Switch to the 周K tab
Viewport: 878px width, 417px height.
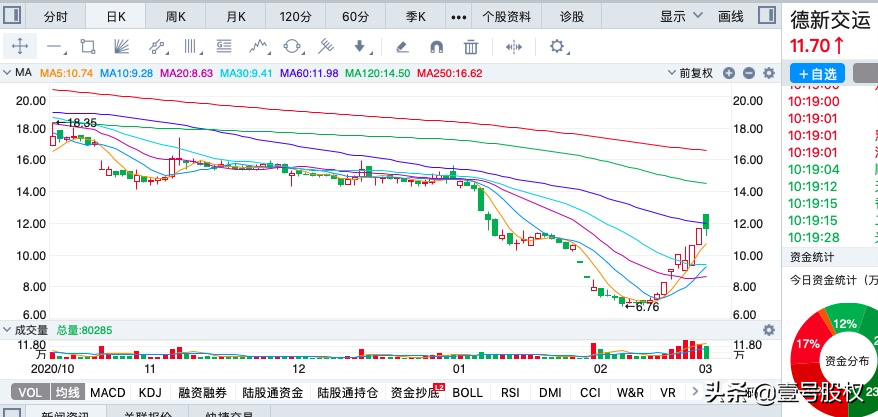(176, 16)
